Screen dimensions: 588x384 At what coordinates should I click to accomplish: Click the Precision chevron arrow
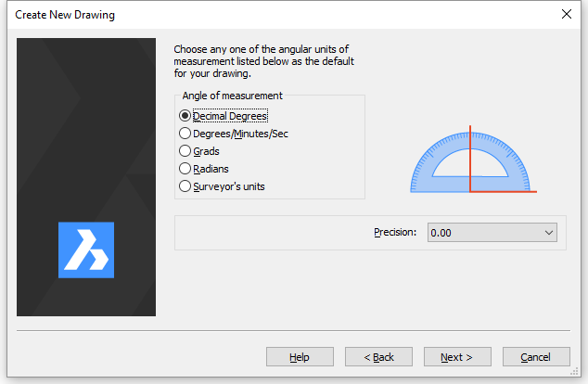[549, 233]
